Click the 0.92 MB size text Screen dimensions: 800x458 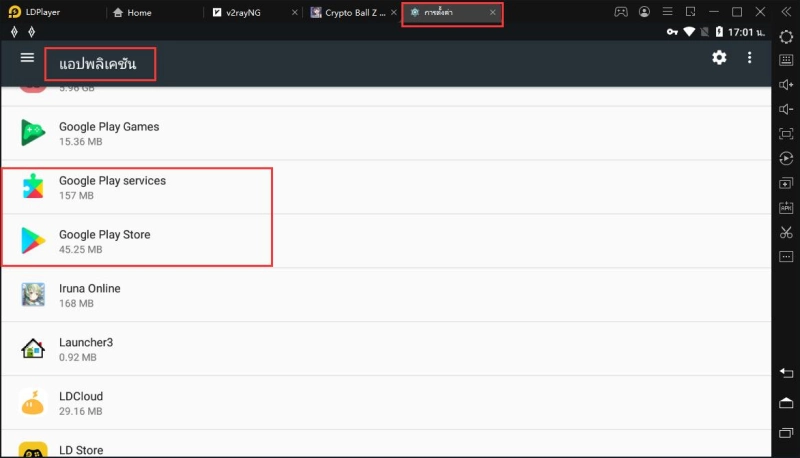pyautogui.click(x=78, y=358)
